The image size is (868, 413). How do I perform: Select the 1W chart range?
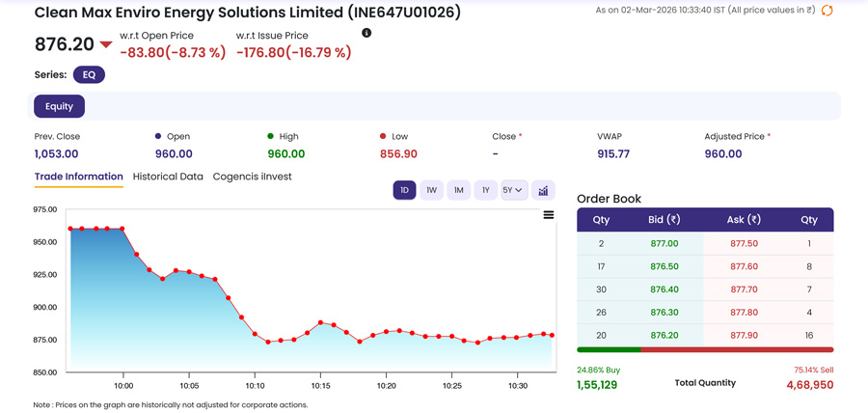click(x=432, y=190)
